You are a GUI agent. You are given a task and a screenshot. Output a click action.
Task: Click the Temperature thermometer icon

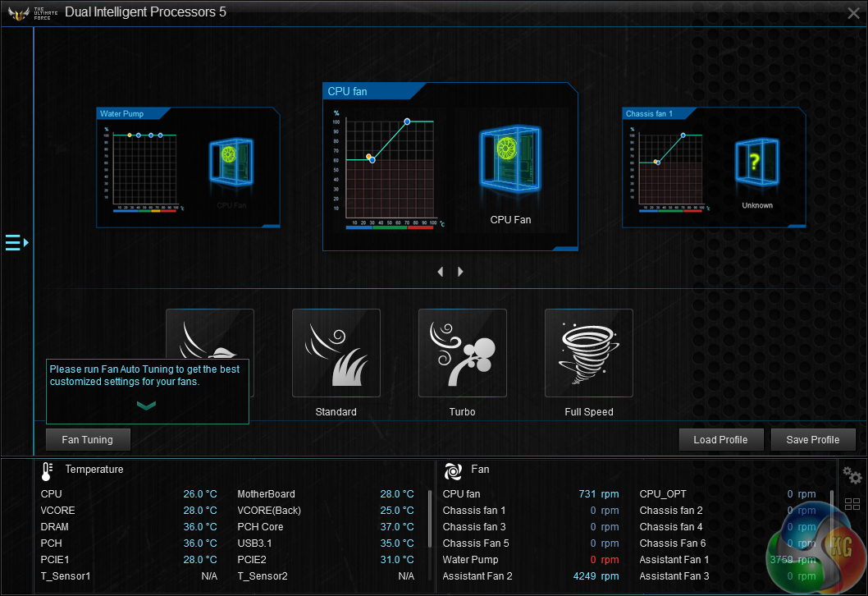click(47, 471)
